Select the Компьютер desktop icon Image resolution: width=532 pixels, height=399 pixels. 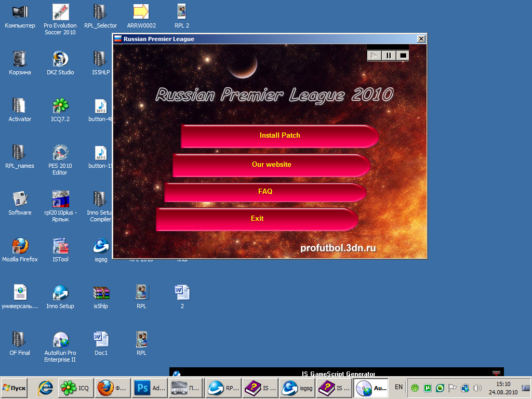[20, 16]
